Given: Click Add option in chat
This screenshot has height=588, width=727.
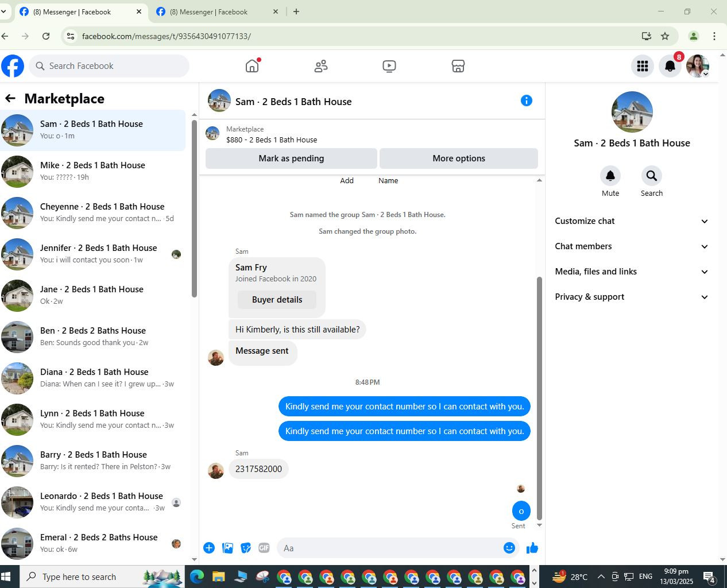Looking at the screenshot, I should tap(347, 180).
